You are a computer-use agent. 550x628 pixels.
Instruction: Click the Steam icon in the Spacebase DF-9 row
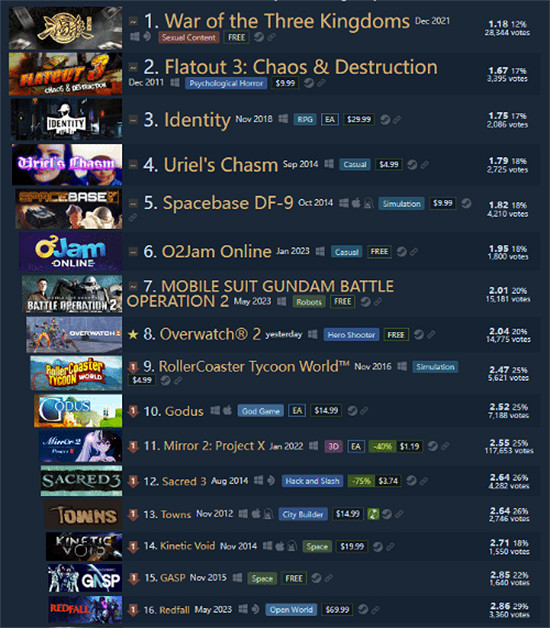click(x=466, y=203)
